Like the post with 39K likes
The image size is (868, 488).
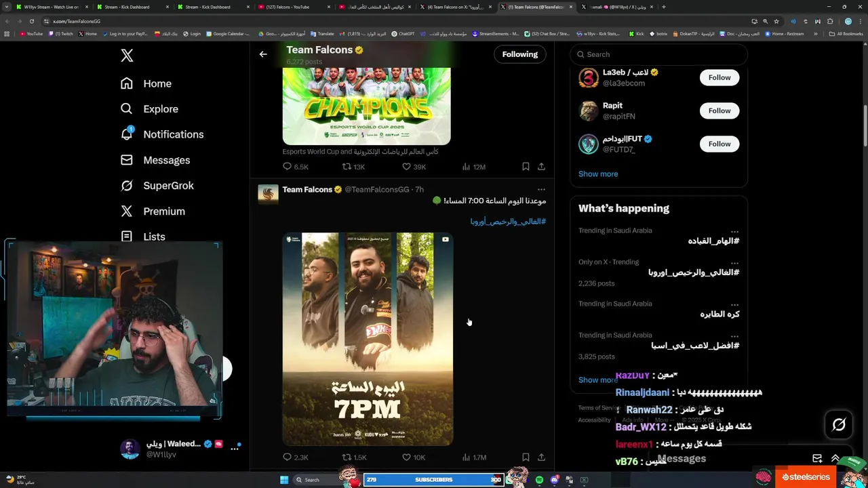406,167
